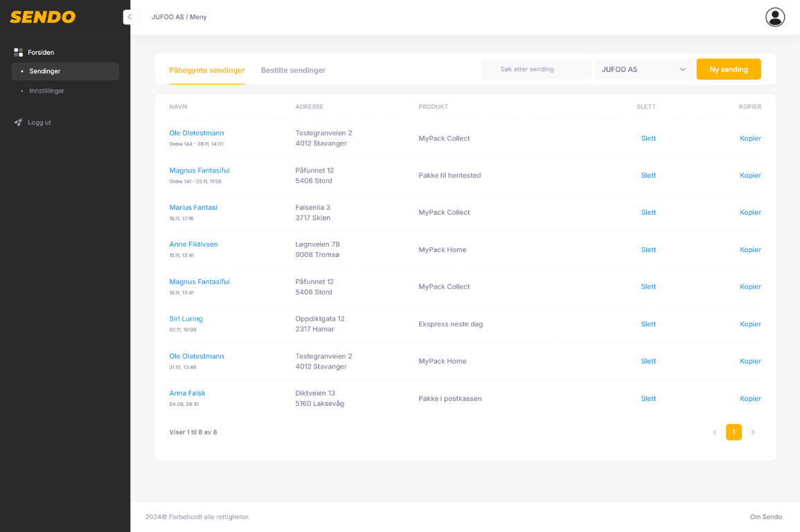Collapse the sidebar with the chevron button
800x532 pixels.
[x=129, y=17]
